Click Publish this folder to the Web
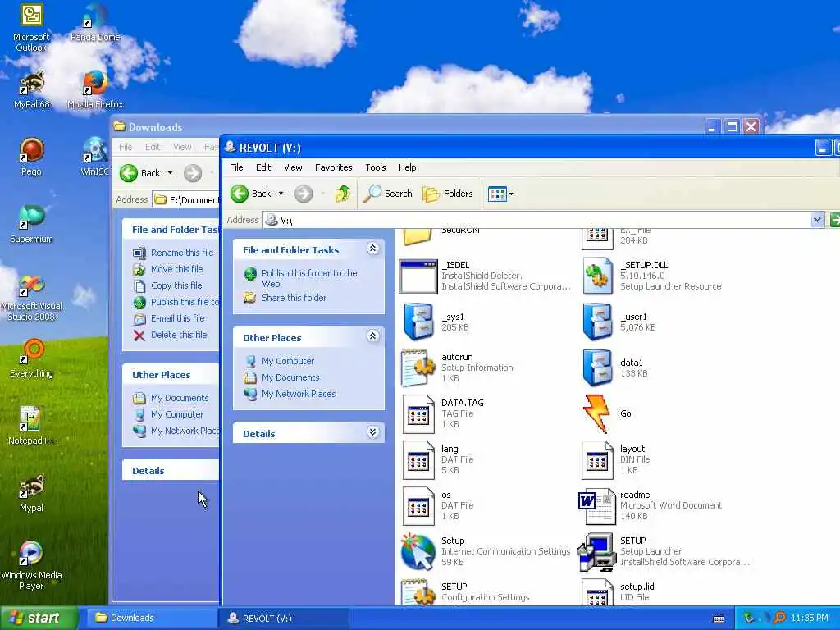 coord(309,279)
